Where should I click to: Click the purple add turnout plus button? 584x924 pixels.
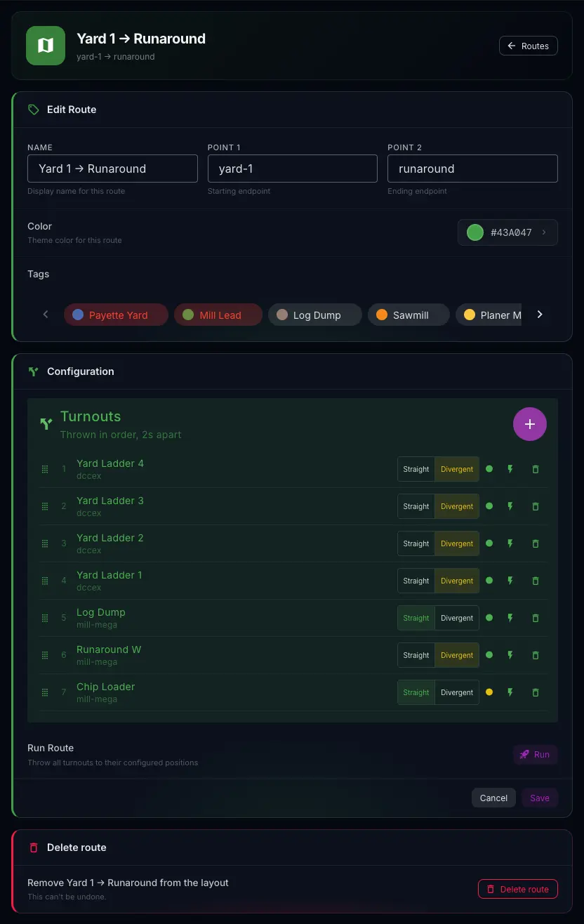pos(530,424)
